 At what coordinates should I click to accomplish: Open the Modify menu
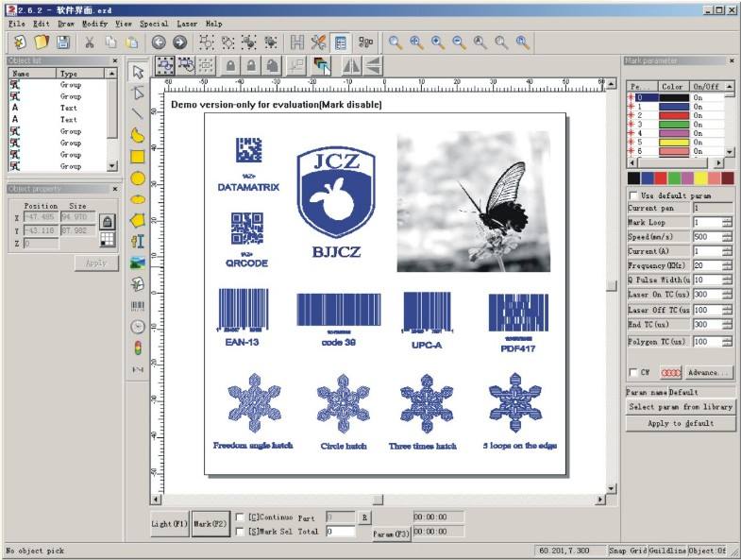coord(94,24)
